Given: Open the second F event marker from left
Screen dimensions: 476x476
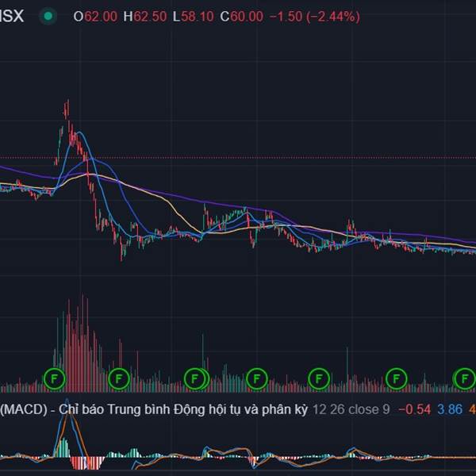Looking at the screenshot, I should pyautogui.click(x=119, y=378).
